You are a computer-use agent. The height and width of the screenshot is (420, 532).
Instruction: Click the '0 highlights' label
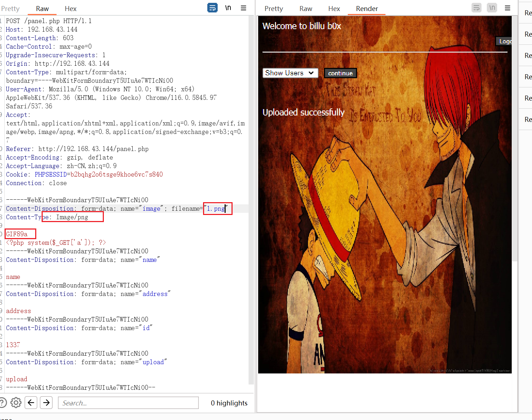tap(229, 403)
